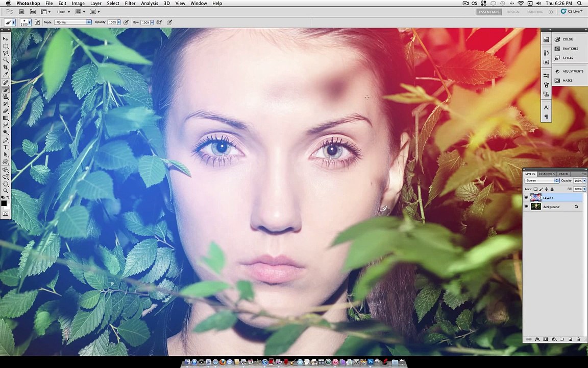Toggle lock position in Layers panel

click(x=546, y=189)
